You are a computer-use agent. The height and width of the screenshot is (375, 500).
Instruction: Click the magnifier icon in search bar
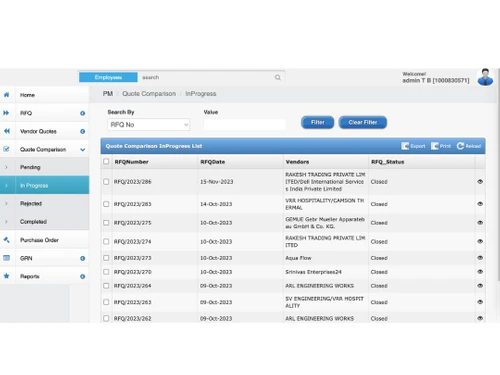click(x=278, y=77)
